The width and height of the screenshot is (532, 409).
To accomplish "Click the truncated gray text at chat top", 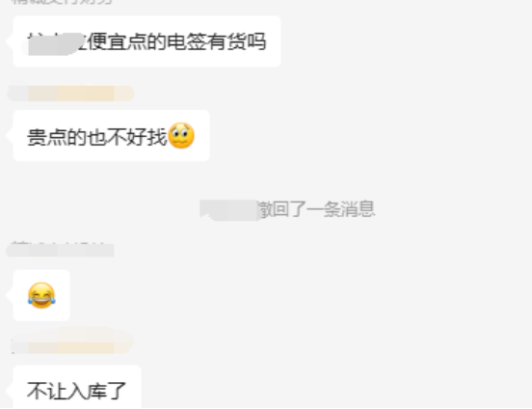I will pos(63,2).
